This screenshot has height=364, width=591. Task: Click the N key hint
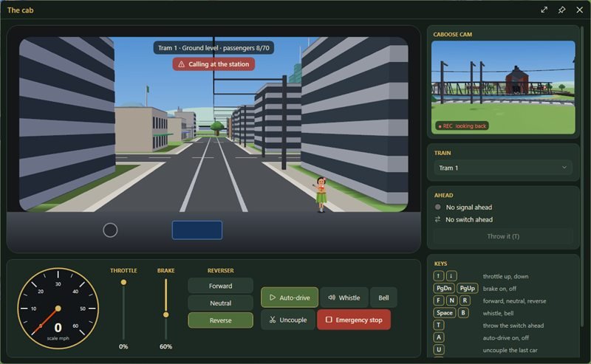451,301
